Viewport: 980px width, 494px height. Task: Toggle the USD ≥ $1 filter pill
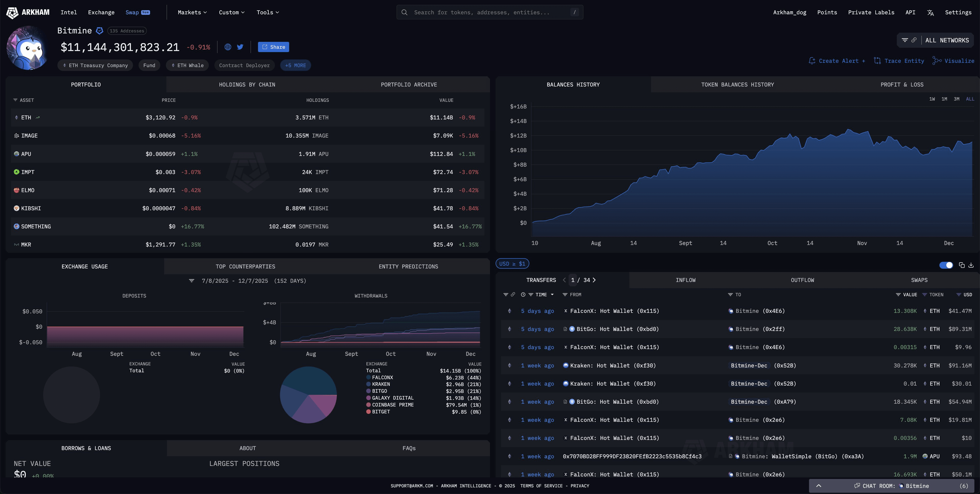[x=512, y=264]
